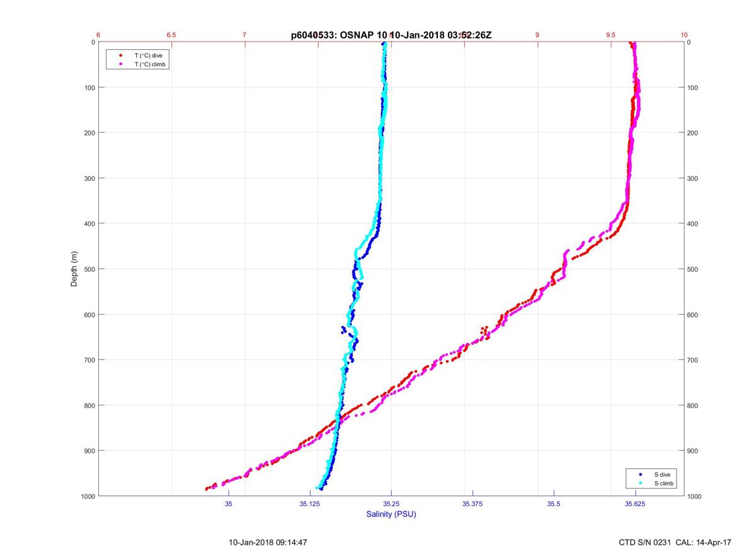This screenshot has height=558, width=756.
Task: Click the 300 tick on left depth axis
Action: click(x=89, y=178)
